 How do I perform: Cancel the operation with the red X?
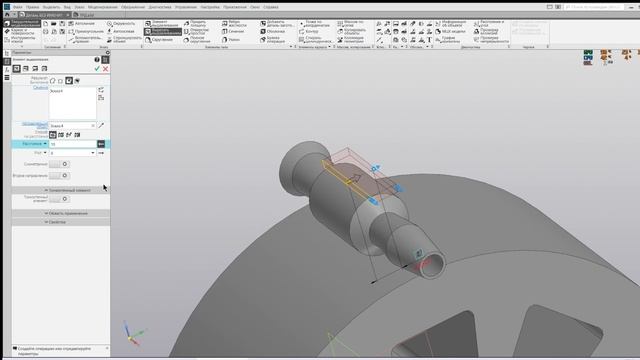coord(105,69)
